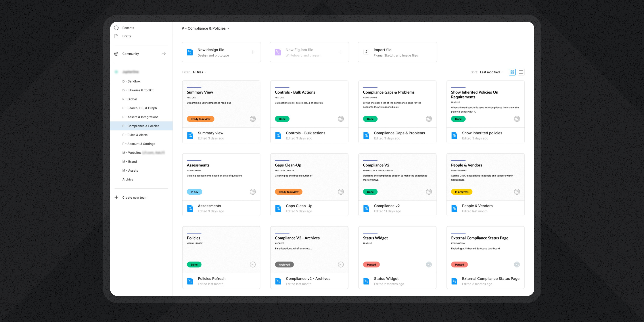644x322 pixels.
Task: Select P - Rules & Alerts in the sidebar
Action: tap(135, 135)
